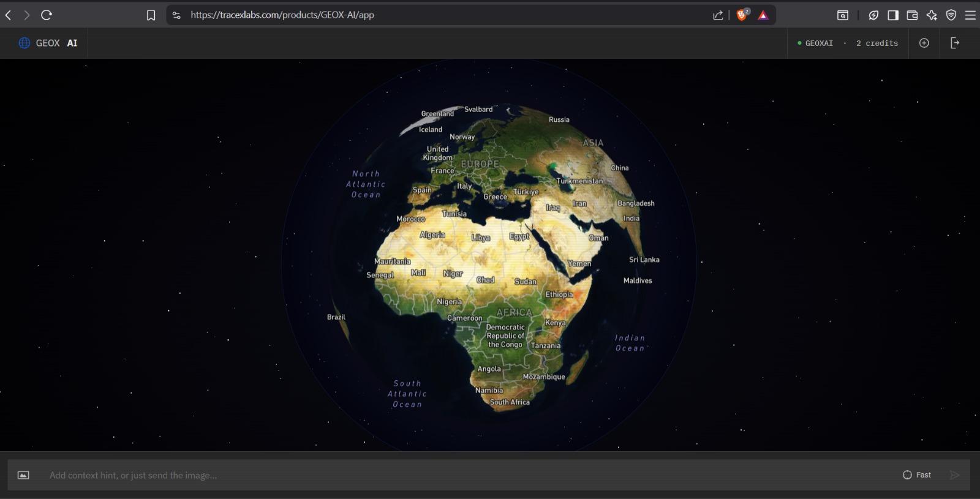The image size is (980, 499).
Task: Click the Democratic Republic of the Congo label
Action: tap(505, 336)
